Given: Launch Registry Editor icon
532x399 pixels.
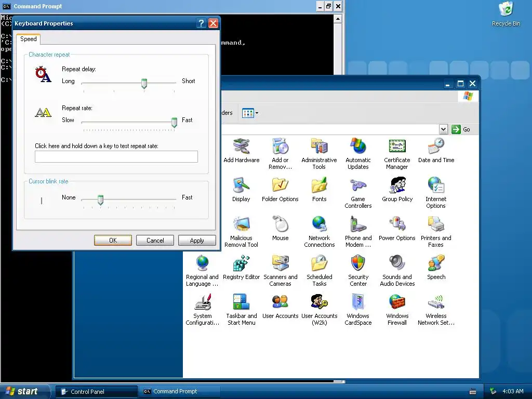Looking at the screenshot, I should 241,263.
